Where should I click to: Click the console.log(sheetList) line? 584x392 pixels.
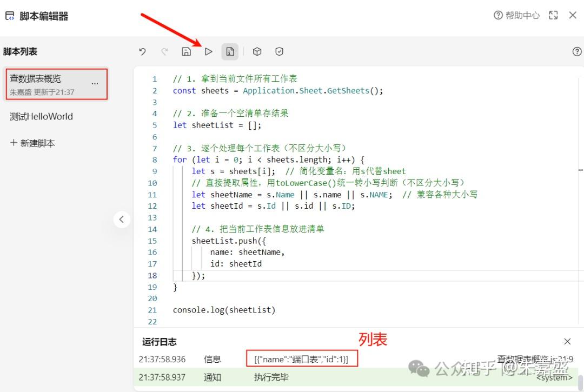tap(224, 310)
